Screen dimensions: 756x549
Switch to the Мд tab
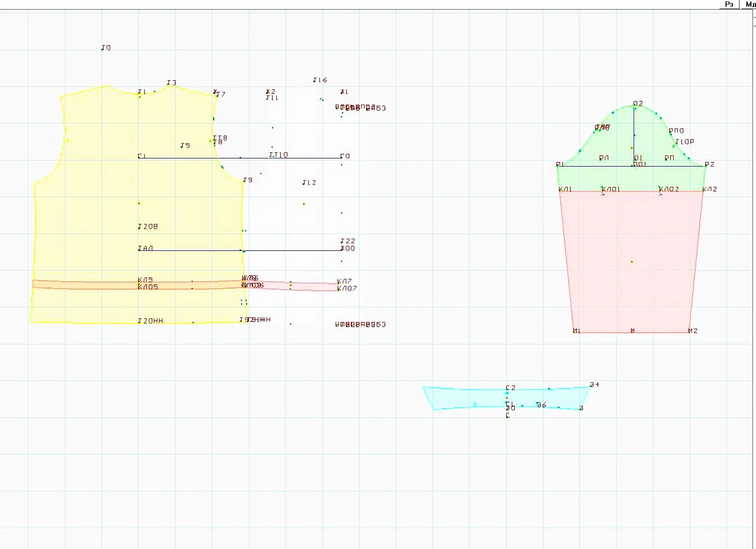pyautogui.click(x=749, y=5)
